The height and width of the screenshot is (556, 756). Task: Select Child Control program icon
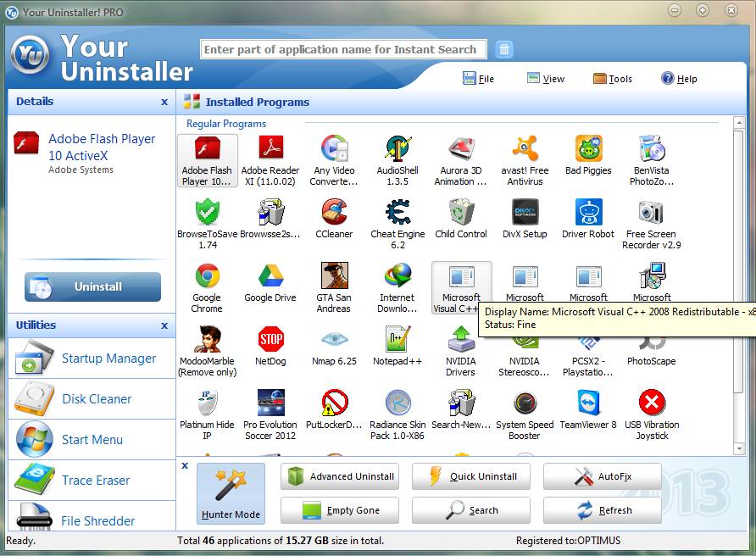point(461,212)
